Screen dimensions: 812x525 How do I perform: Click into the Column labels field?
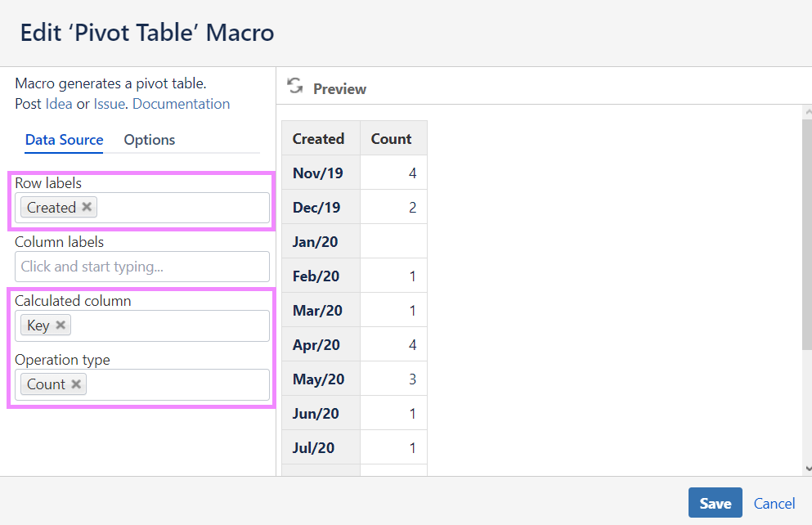(142, 267)
